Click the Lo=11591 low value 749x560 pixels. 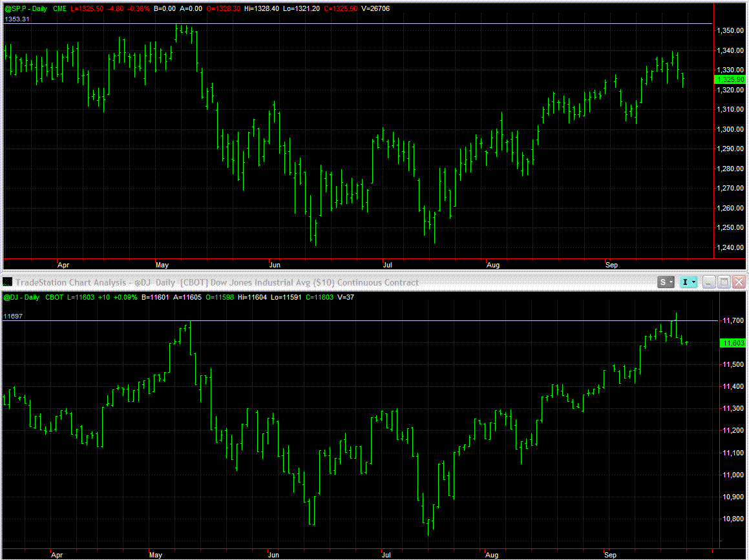point(286,297)
